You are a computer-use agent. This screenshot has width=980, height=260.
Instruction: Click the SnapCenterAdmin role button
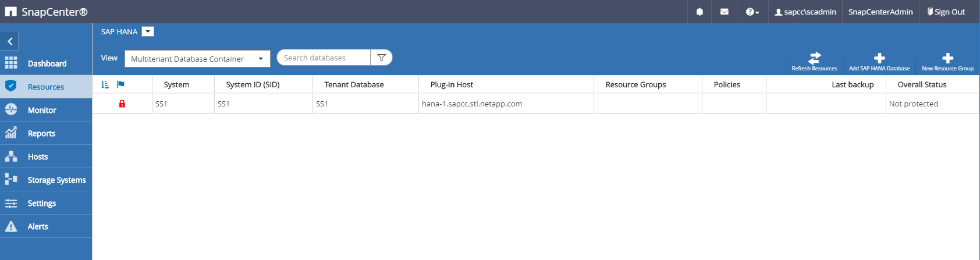pos(880,12)
